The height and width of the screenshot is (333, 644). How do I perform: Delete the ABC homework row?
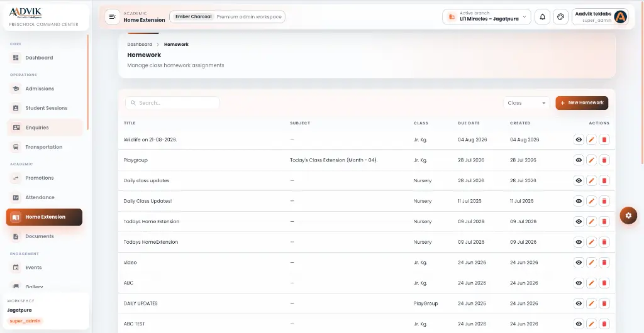(x=604, y=283)
